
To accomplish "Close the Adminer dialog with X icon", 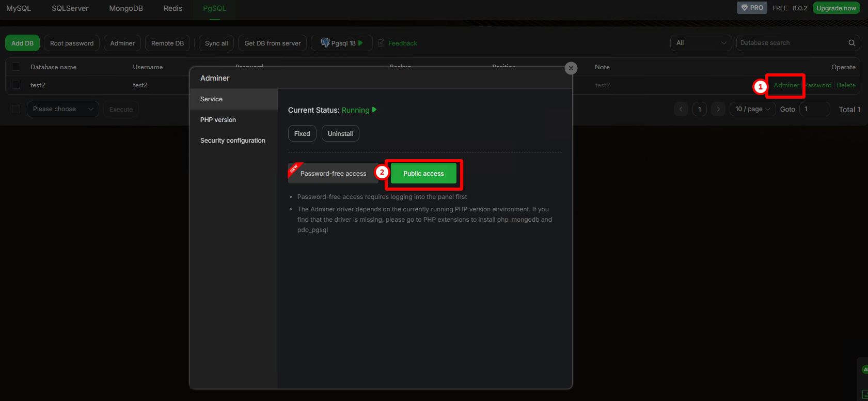I will tap(571, 68).
